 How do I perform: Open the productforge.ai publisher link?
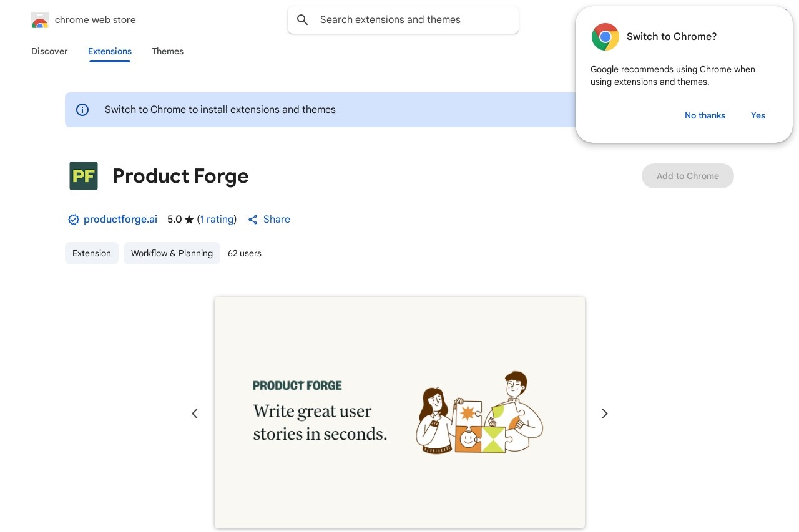point(120,220)
